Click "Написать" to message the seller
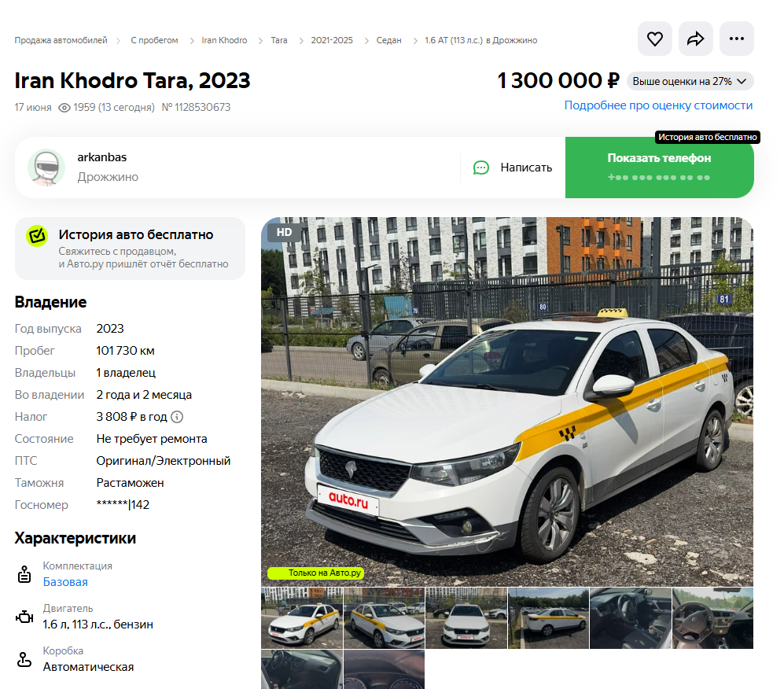 click(525, 168)
